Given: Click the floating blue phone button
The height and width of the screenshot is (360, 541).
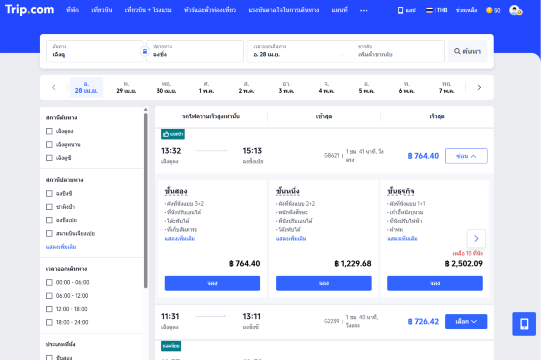Looking at the screenshot, I should [x=524, y=324].
